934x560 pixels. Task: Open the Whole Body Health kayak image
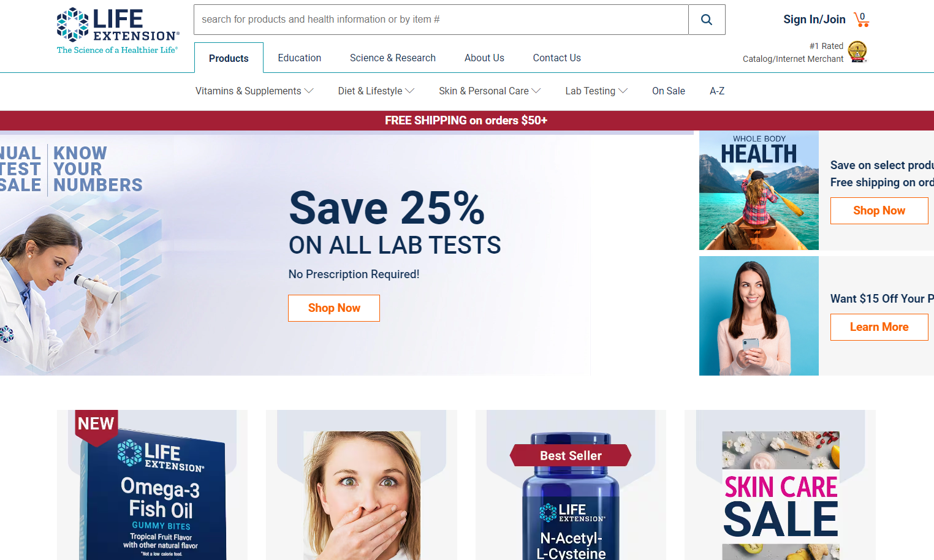tap(759, 191)
